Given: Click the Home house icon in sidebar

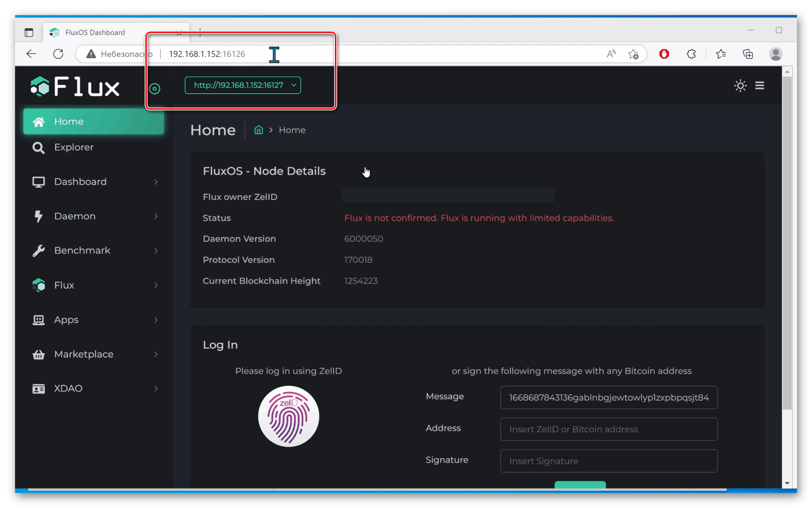Looking at the screenshot, I should coord(39,122).
